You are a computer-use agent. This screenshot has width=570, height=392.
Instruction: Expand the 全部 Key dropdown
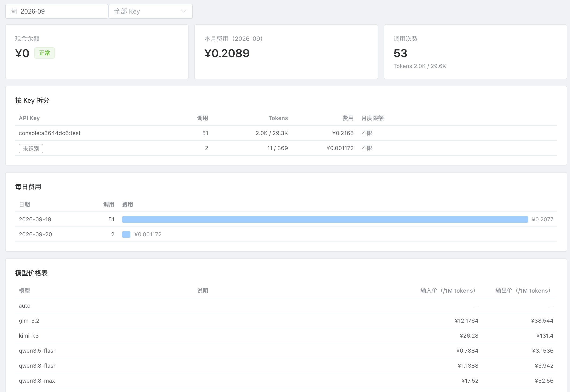click(151, 11)
